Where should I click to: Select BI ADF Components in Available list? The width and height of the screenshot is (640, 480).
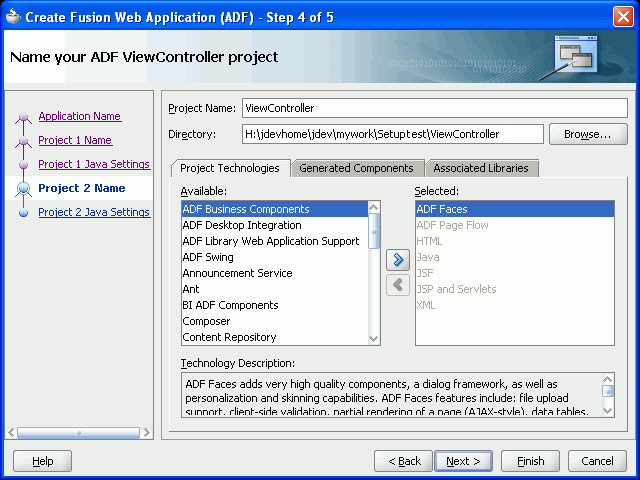(275, 305)
